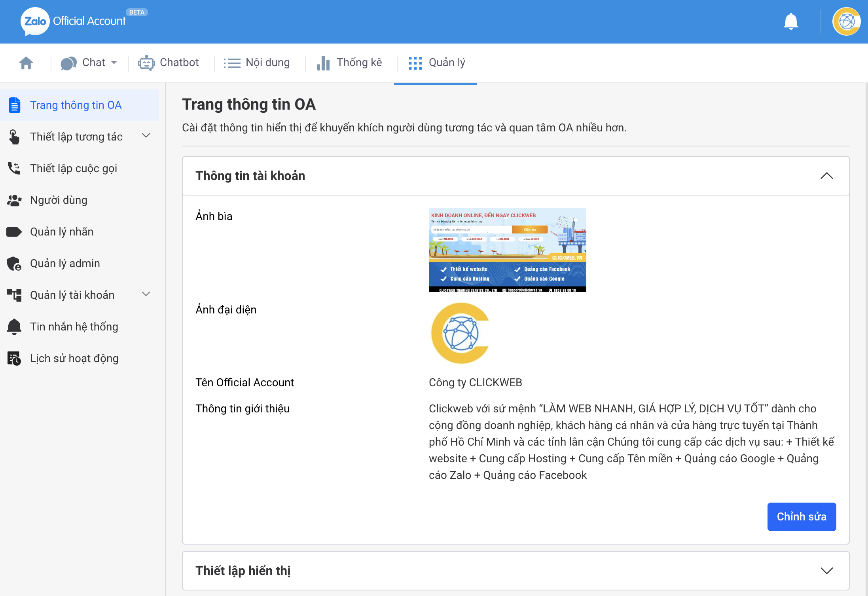The height and width of the screenshot is (596, 868).
Task: Expand Quản lý tài khoản chevron
Action: click(146, 294)
